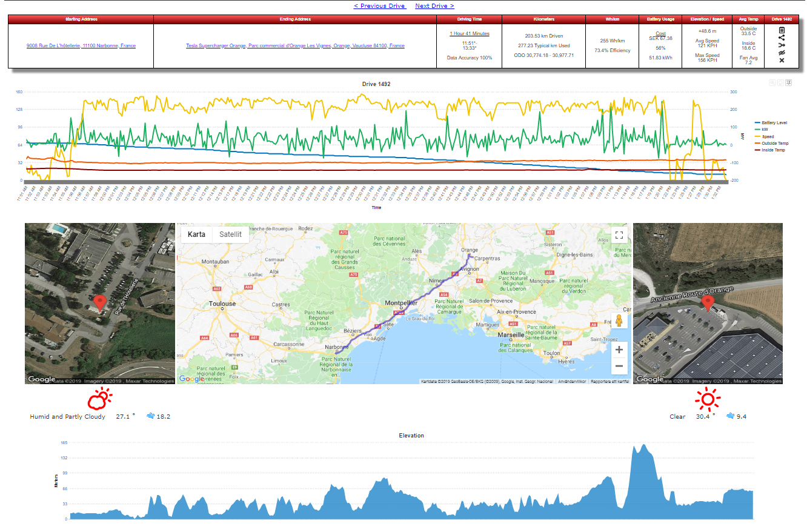807x532 pixels.
Task: Click the chart reset zoom icon
Action: click(x=780, y=83)
